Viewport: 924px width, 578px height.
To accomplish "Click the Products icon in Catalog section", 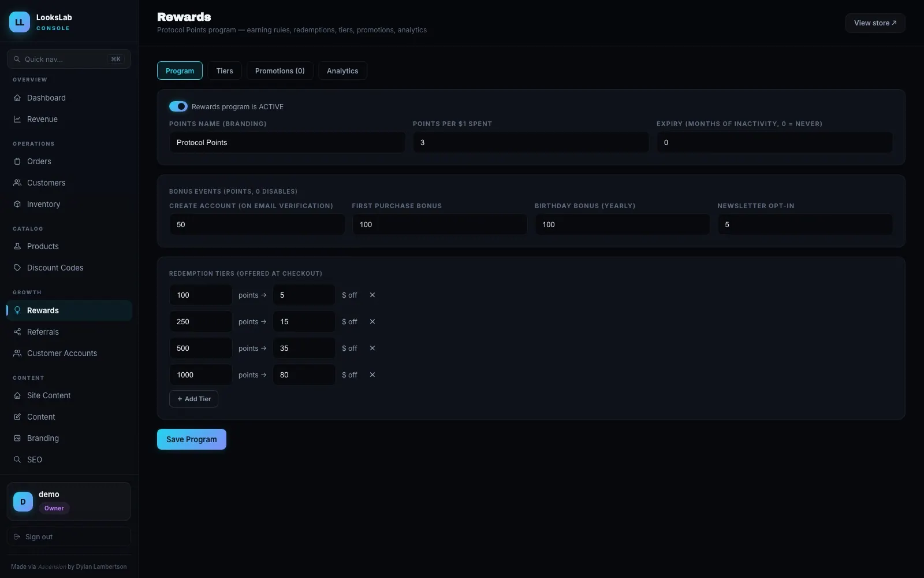I will (x=17, y=246).
